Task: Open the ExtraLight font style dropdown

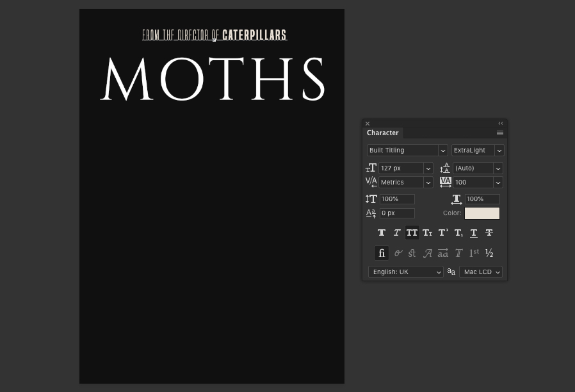Action: tap(499, 151)
